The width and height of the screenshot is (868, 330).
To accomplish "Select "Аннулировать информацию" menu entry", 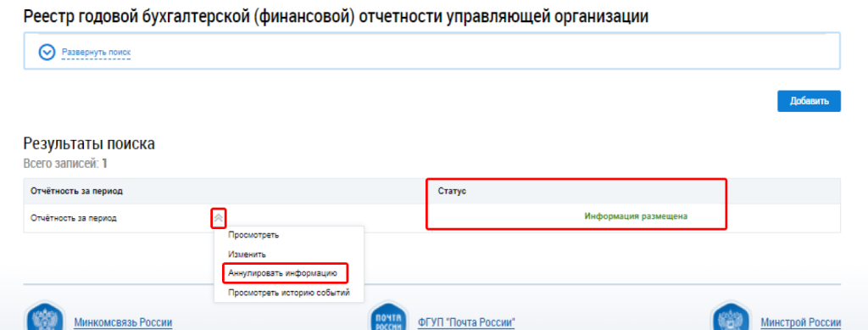I will coord(283,273).
